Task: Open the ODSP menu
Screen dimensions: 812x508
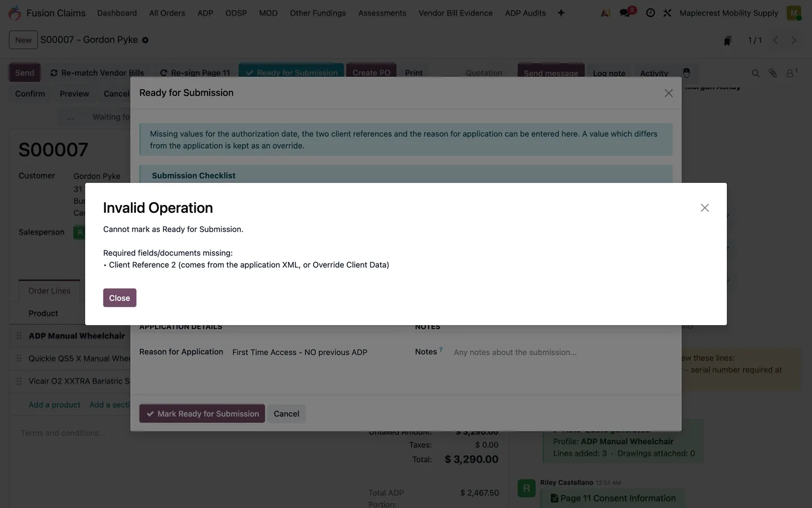Action: (236, 13)
